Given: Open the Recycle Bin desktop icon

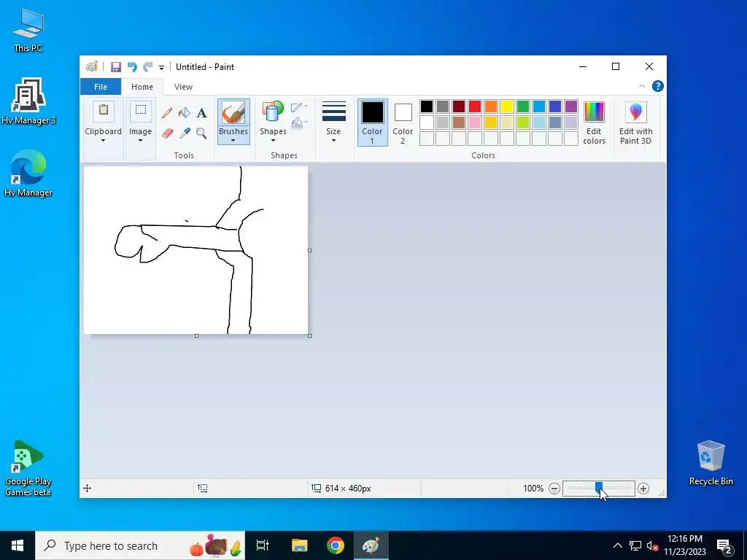Looking at the screenshot, I should 711,463.
